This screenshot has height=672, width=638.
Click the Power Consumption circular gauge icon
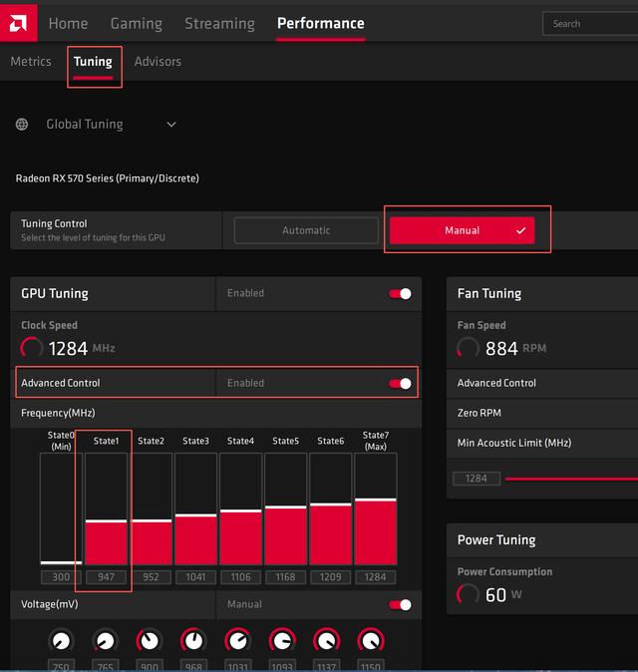click(468, 594)
